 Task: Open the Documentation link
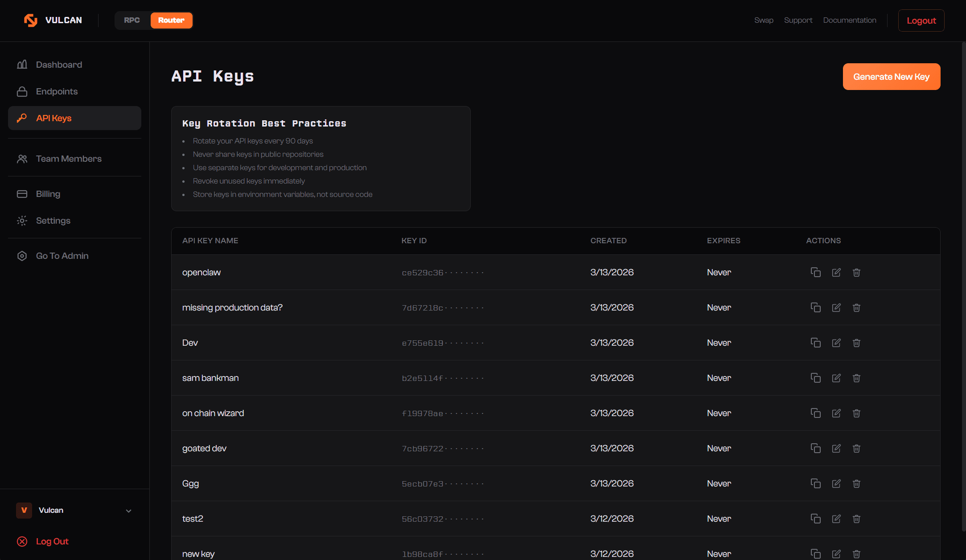(849, 20)
